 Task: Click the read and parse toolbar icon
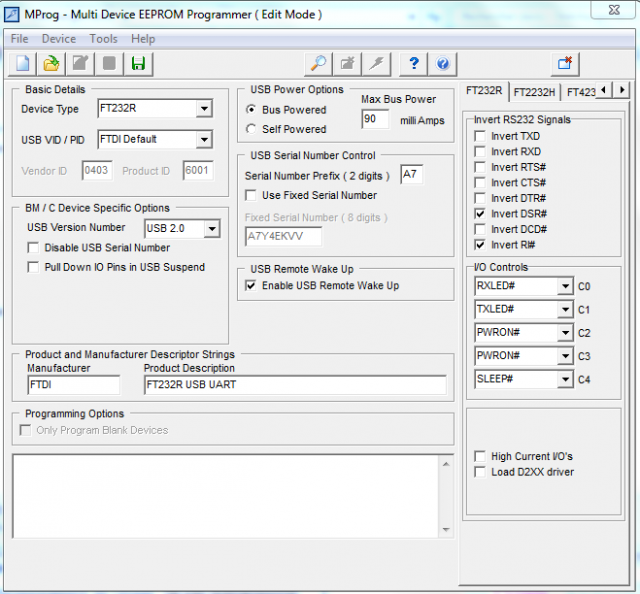[x=347, y=64]
